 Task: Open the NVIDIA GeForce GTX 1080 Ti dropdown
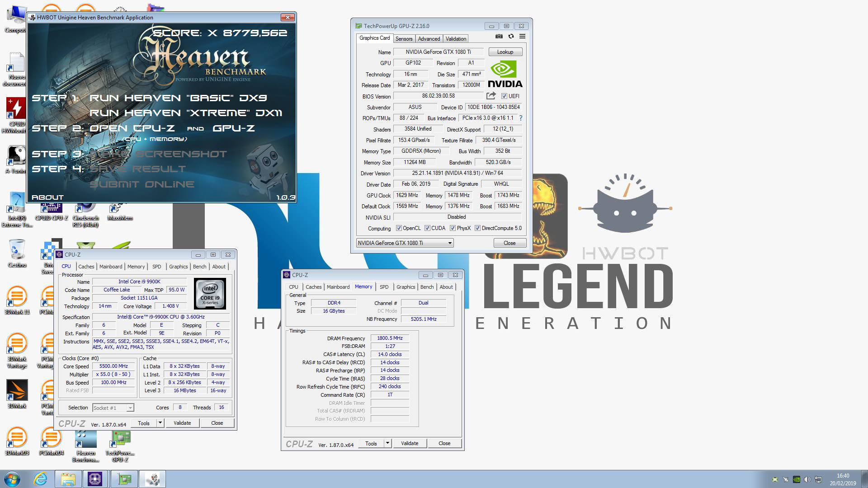point(405,243)
